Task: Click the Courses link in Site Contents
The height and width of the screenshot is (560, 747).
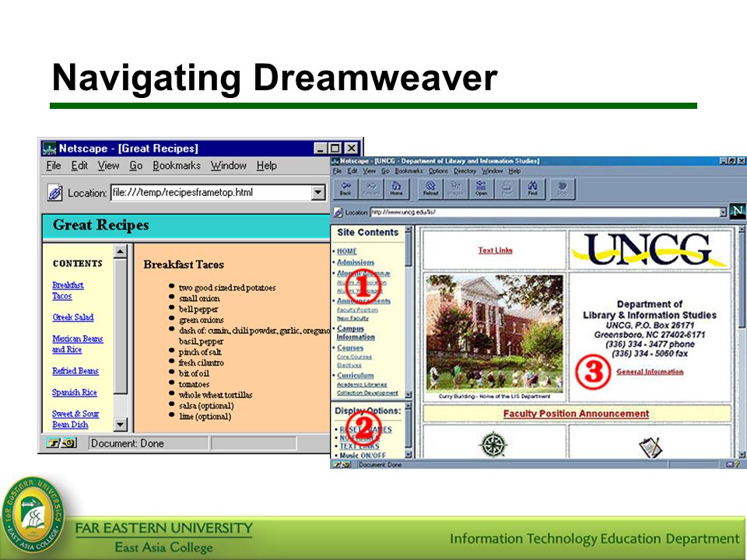Action: pos(349,348)
